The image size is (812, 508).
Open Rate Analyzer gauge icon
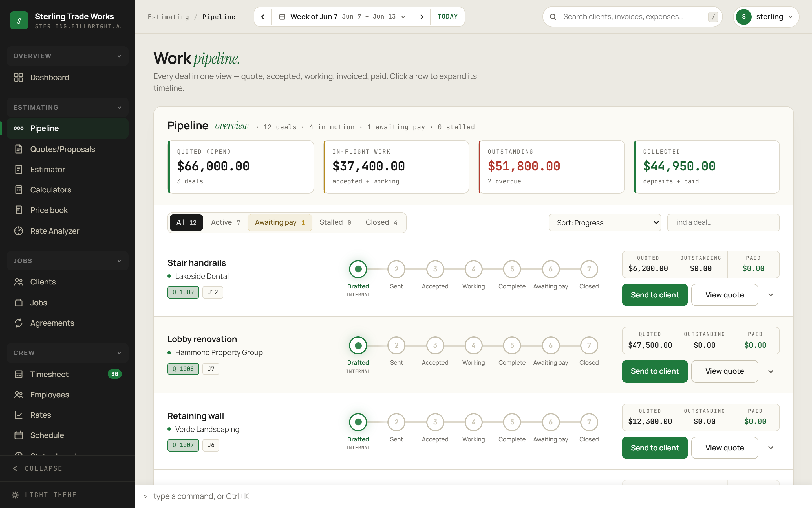point(18,231)
